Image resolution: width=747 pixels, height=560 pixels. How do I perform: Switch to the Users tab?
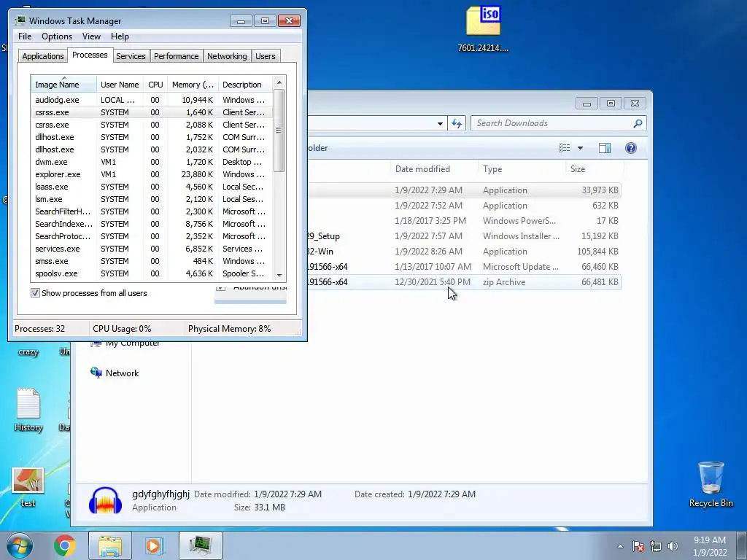point(266,56)
